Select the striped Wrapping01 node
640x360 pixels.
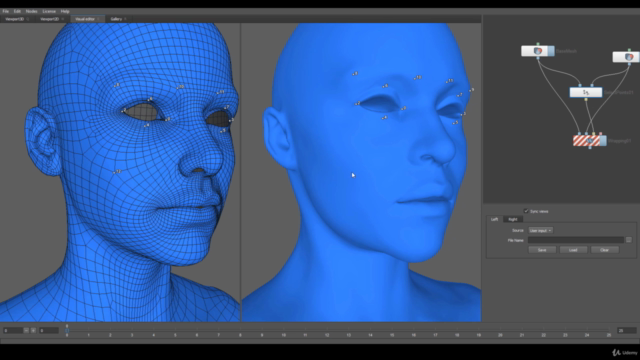(x=587, y=141)
